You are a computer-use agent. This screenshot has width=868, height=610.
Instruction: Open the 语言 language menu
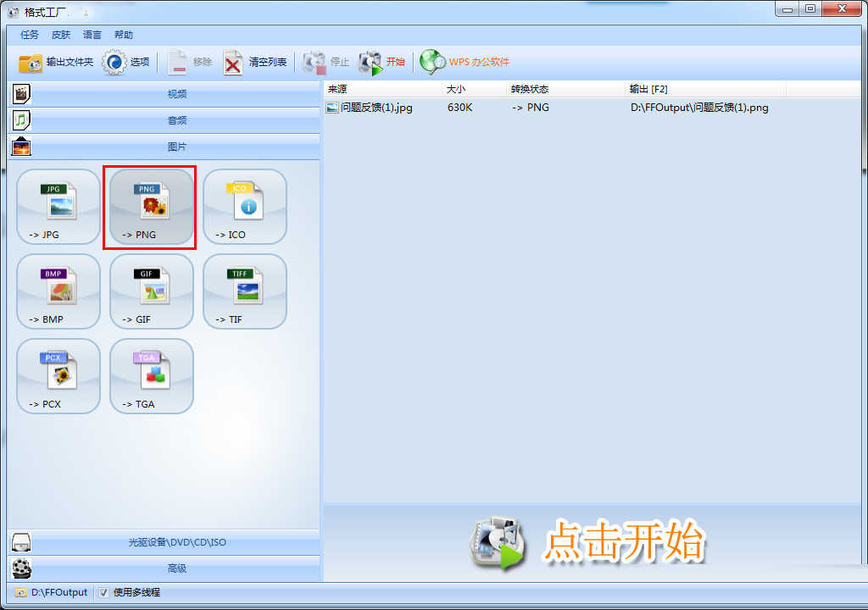pos(92,35)
